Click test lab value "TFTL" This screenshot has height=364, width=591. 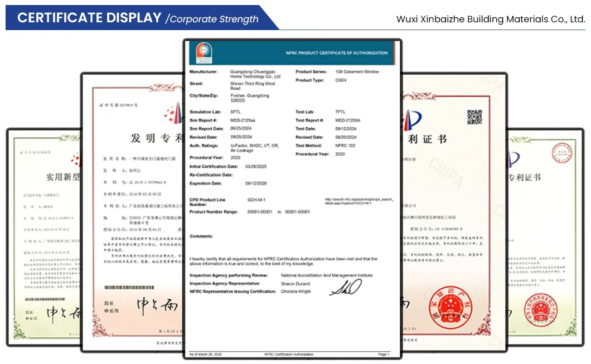(x=340, y=112)
